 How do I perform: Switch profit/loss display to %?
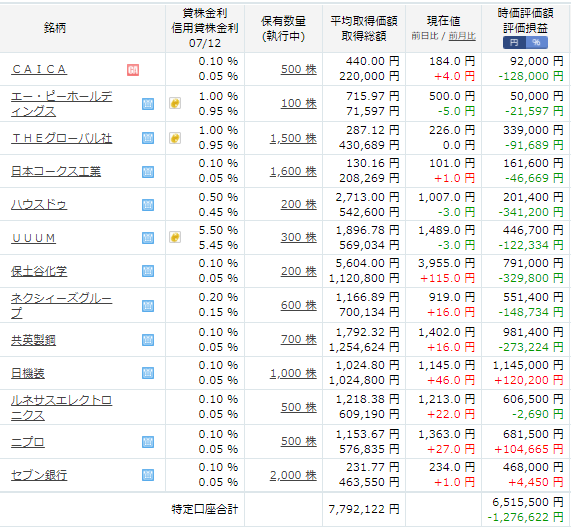point(536,42)
